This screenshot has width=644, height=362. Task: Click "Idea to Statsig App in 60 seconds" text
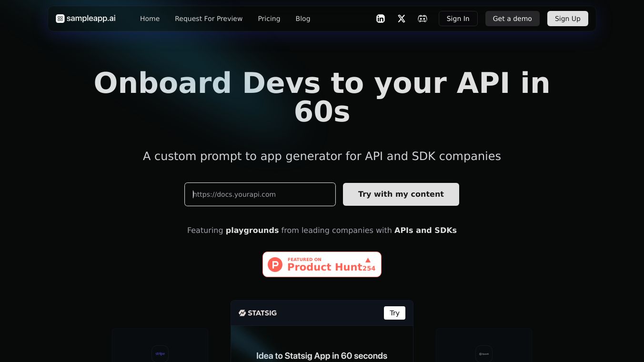(322, 356)
